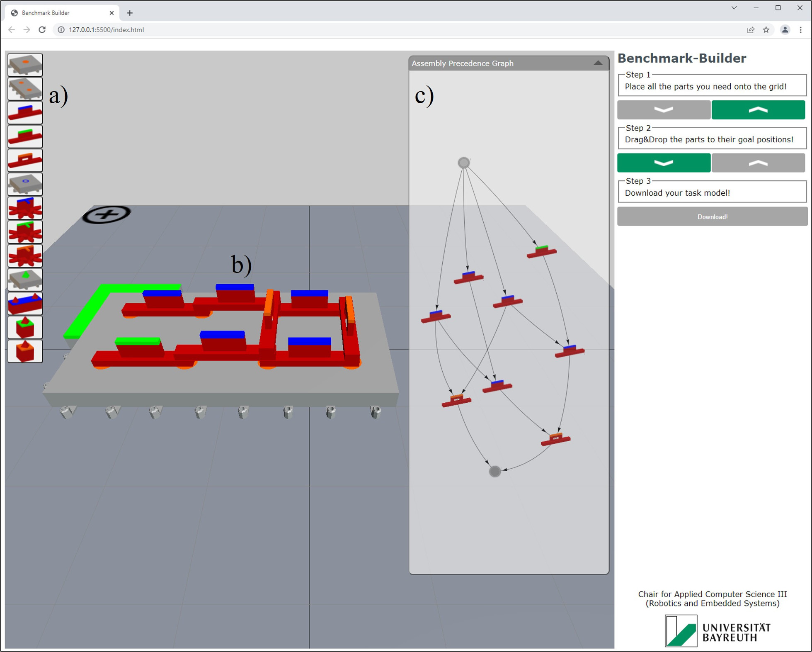Select the gray plate with the blue ring
This screenshot has width=812, height=652.
[25, 184]
